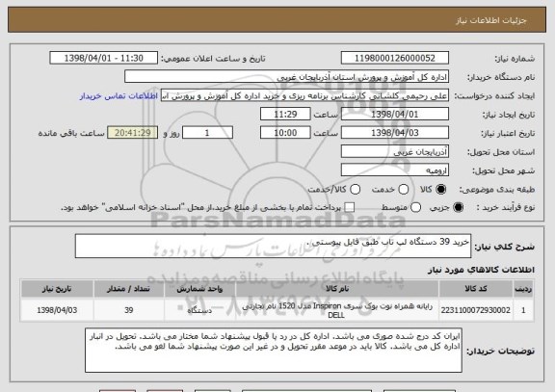Click the general description box خرید 39 دستگاه لپ تاپ
Screen dimensions: 555x392
[x=273, y=246]
